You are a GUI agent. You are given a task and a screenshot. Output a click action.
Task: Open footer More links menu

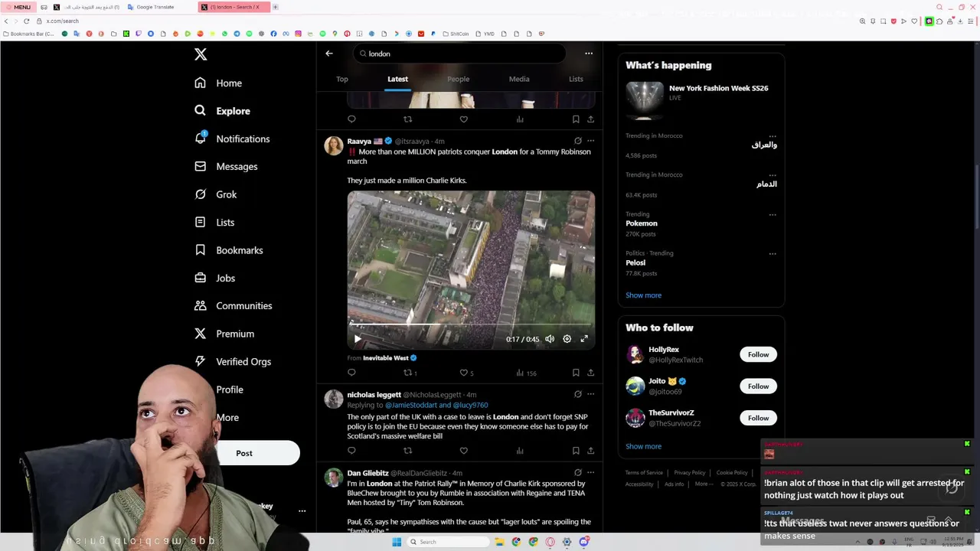pos(704,484)
